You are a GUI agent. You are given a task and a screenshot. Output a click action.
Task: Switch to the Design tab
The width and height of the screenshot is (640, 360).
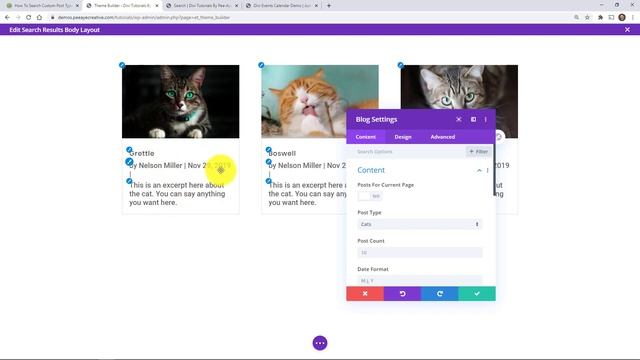pyautogui.click(x=403, y=137)
